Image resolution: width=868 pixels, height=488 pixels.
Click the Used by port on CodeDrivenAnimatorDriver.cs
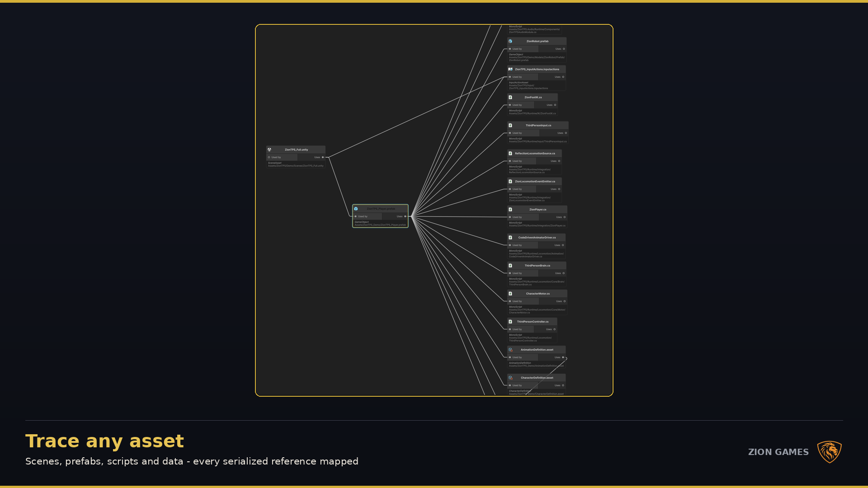point(510,245)
